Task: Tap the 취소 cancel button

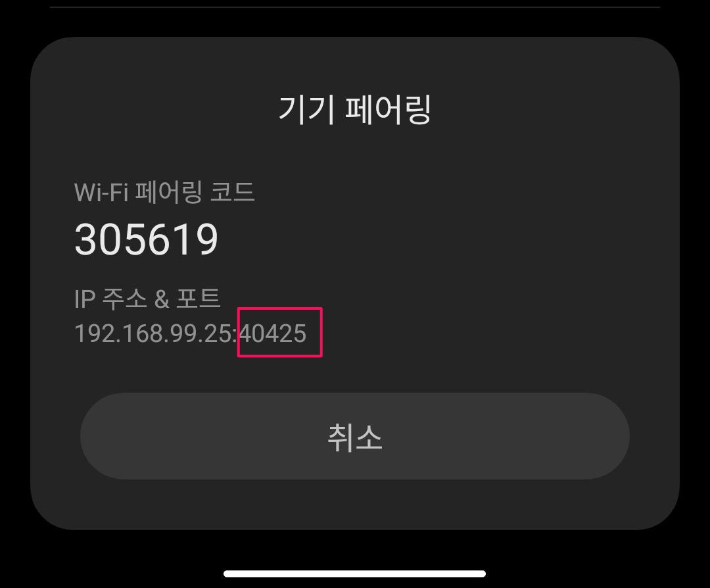Action: (354, 436)
